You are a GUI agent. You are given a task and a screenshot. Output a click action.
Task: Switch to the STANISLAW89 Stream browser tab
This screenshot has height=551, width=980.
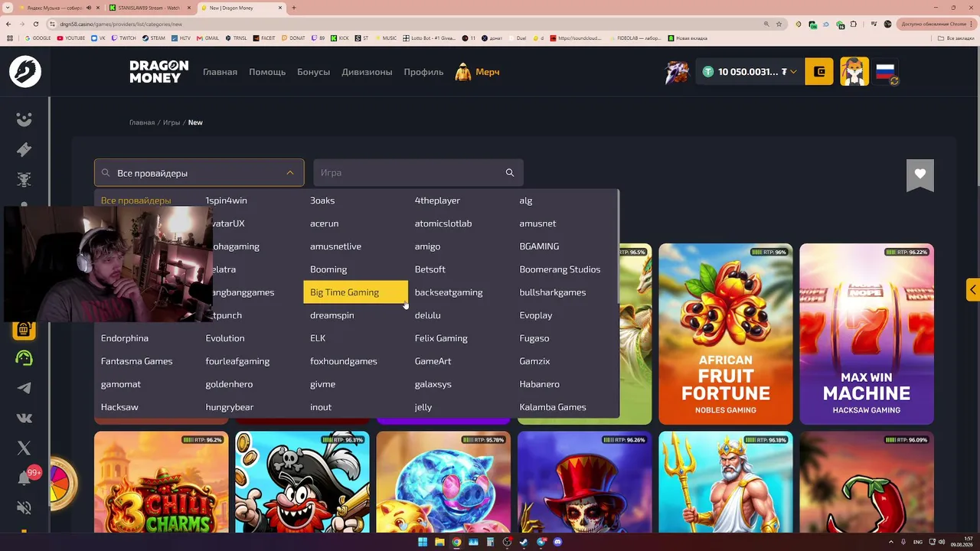click(149, 8)
